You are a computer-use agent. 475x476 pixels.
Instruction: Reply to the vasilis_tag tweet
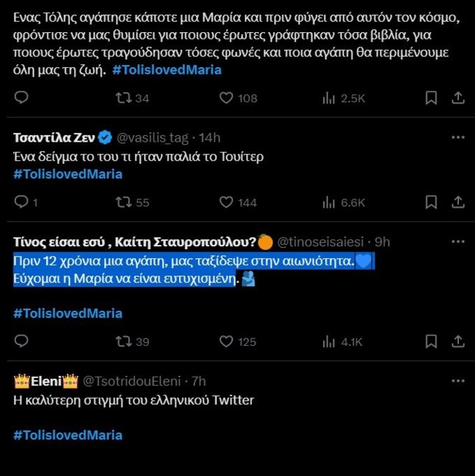21,202
